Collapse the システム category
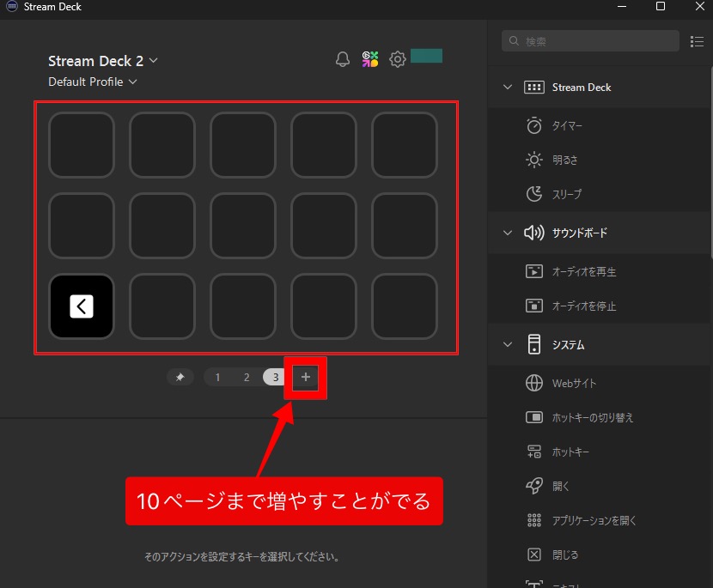The image size is (713, 588). [508, 344]
